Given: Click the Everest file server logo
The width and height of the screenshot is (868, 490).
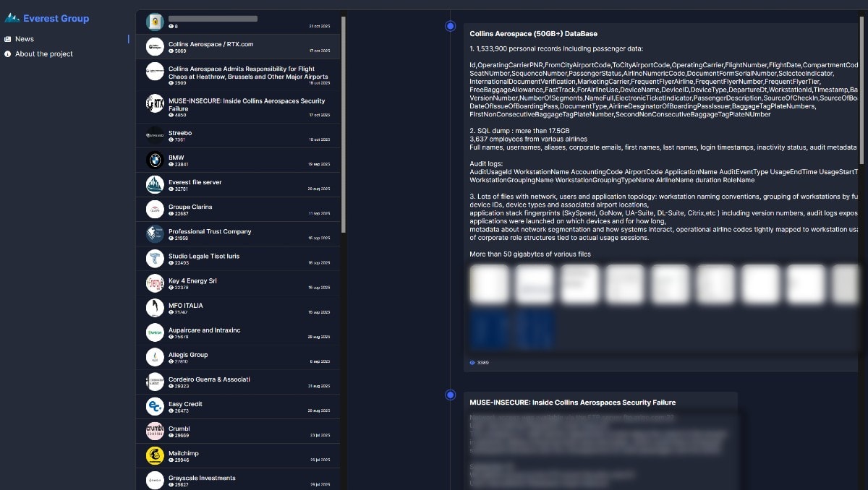Looking at the screenshot, I should (x=155, y=185).
